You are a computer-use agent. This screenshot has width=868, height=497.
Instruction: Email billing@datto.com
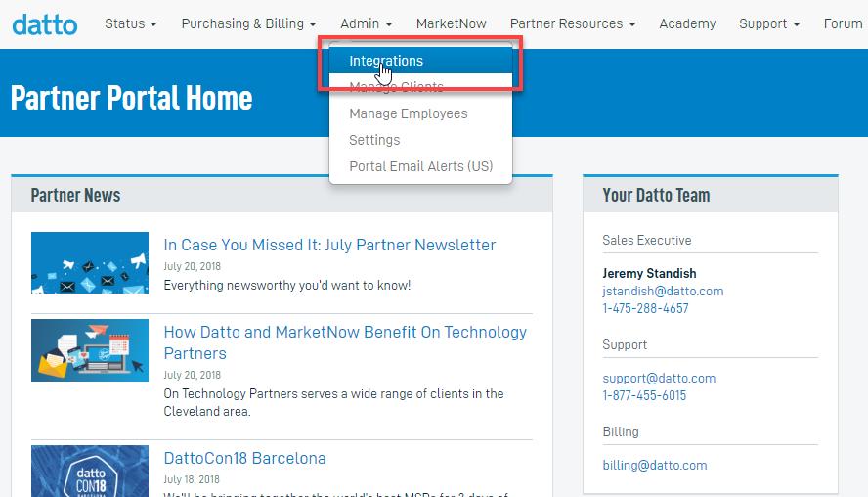click(654, 465)
